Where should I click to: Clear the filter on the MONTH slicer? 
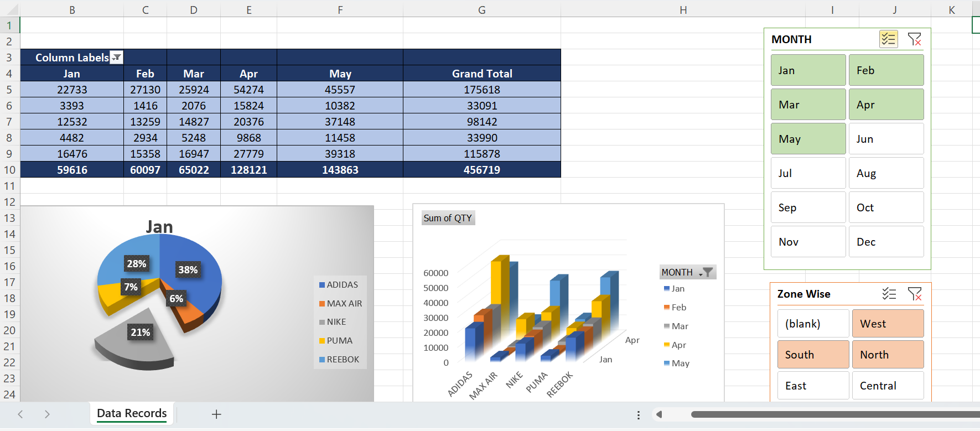click(x=915, y=39)
